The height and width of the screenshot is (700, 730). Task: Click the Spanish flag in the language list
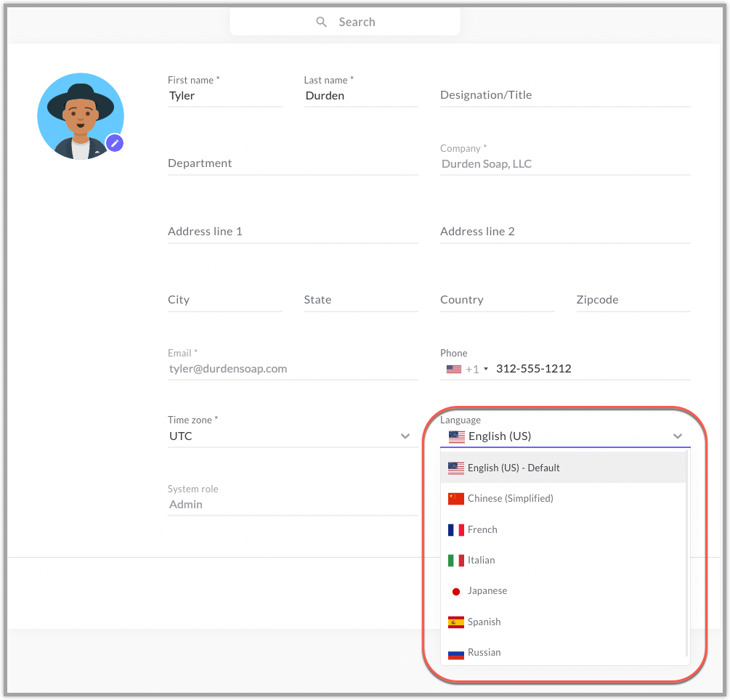[455, 622]
